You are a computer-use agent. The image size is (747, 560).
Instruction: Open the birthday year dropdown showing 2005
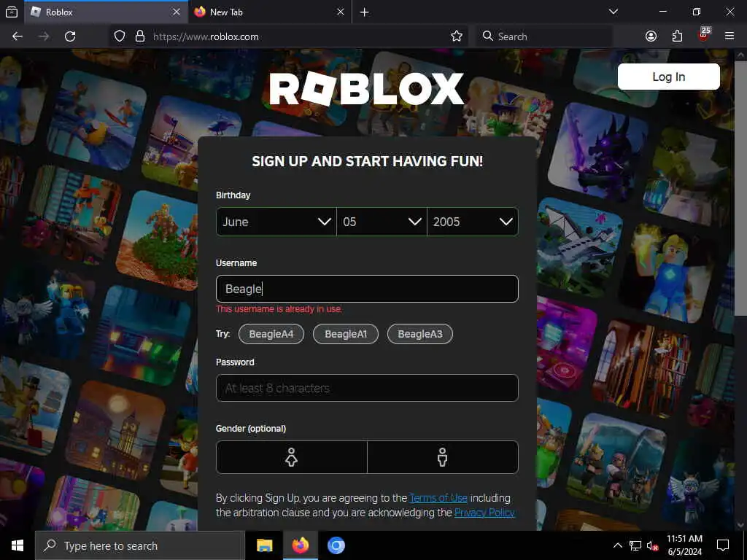click(473, 222)
